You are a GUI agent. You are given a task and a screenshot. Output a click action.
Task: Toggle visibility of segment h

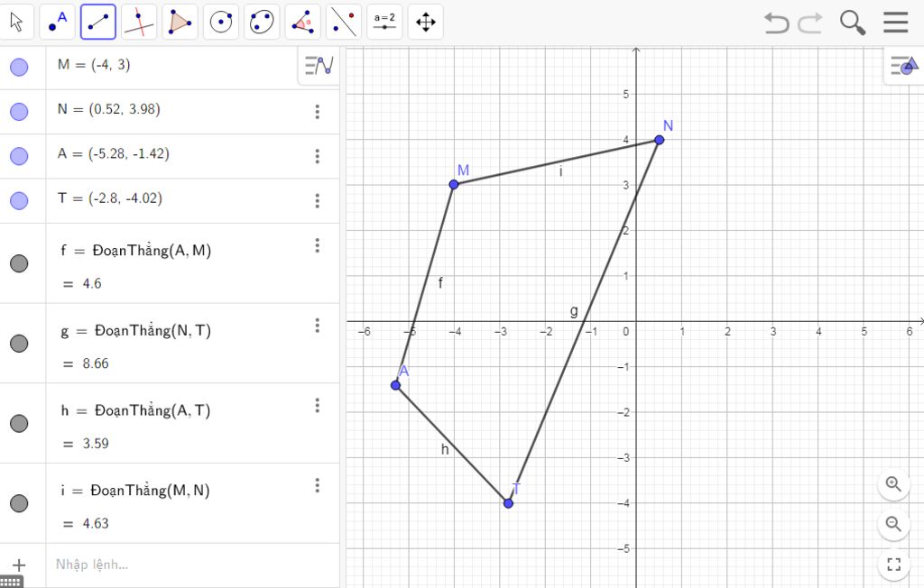[x=20, y=423]
